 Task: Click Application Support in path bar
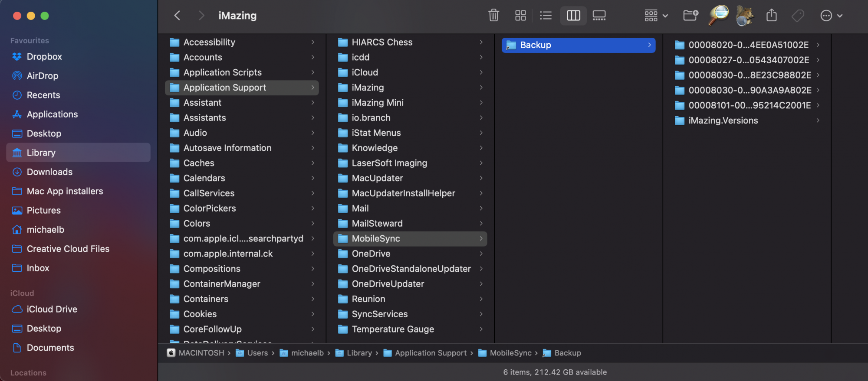425,353
